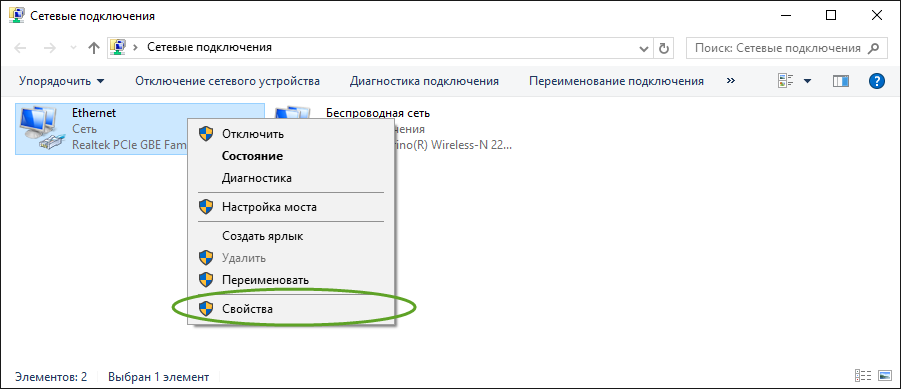Open help with the question mark icon

coord(876,82)
